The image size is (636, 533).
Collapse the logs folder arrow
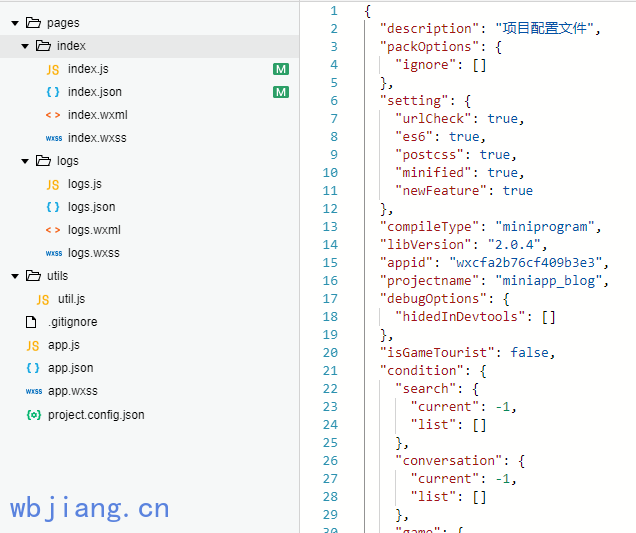[x=25, y=161]
